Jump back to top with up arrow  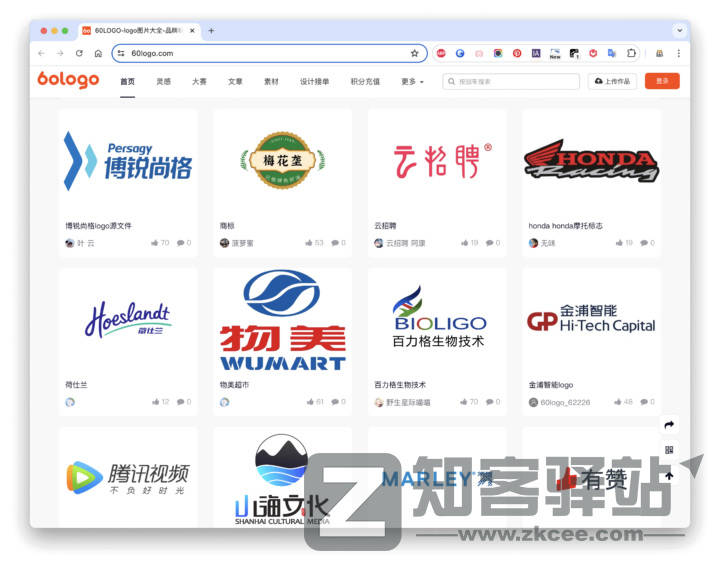pyautogui.click(x=669, y=476)
